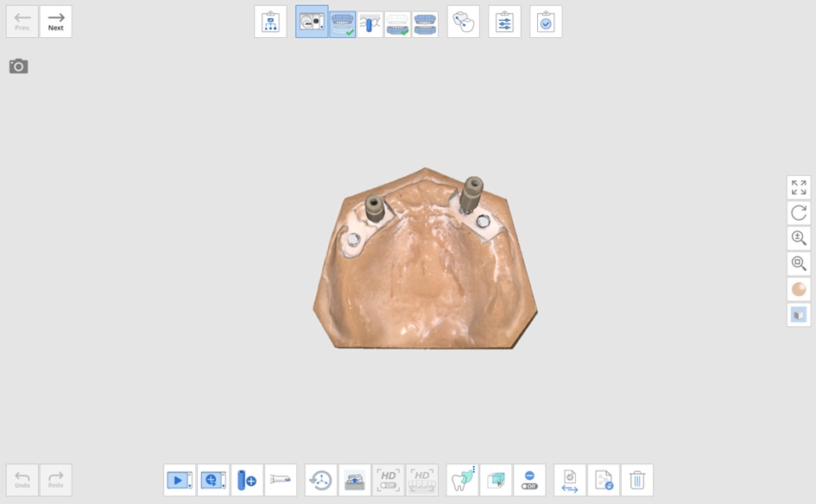
Task: Fit the model to full view
Action: click(799, 187)
